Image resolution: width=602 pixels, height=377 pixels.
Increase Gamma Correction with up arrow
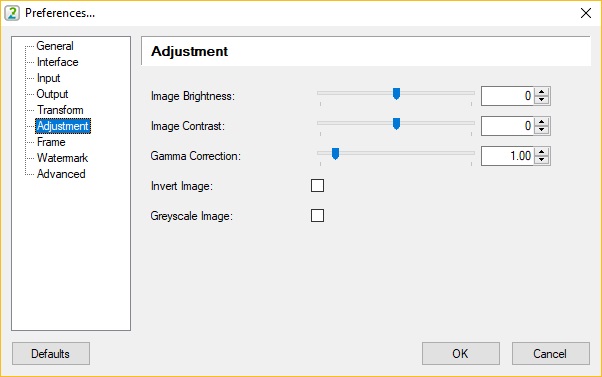(x=542, y=152)
